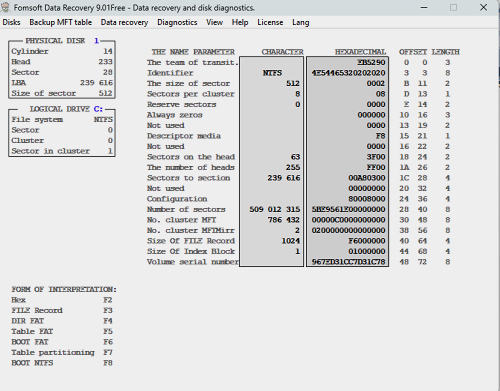Click Configuration hex 80008000
This screenshot has width=500, height=391.
[367, 199]
